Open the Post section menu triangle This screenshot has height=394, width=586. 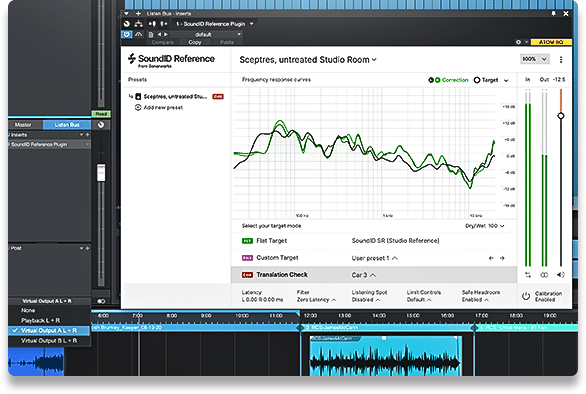click(81, 248)
